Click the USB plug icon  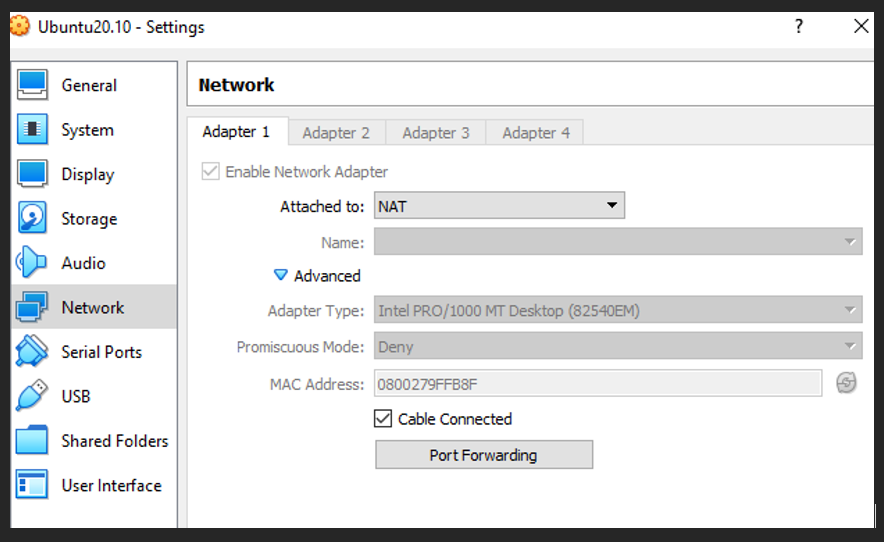click(x=32, y=395)
